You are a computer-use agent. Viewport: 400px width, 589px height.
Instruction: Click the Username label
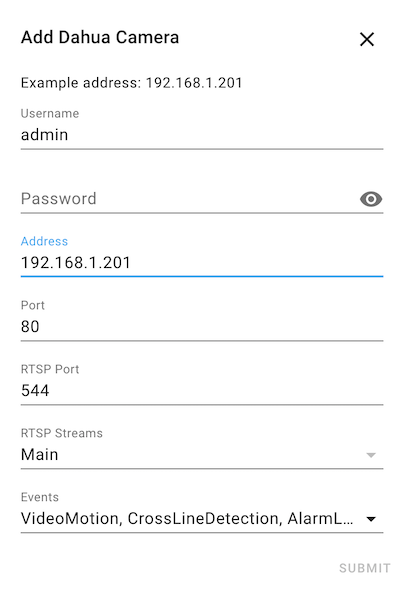(x=50, y=113)
